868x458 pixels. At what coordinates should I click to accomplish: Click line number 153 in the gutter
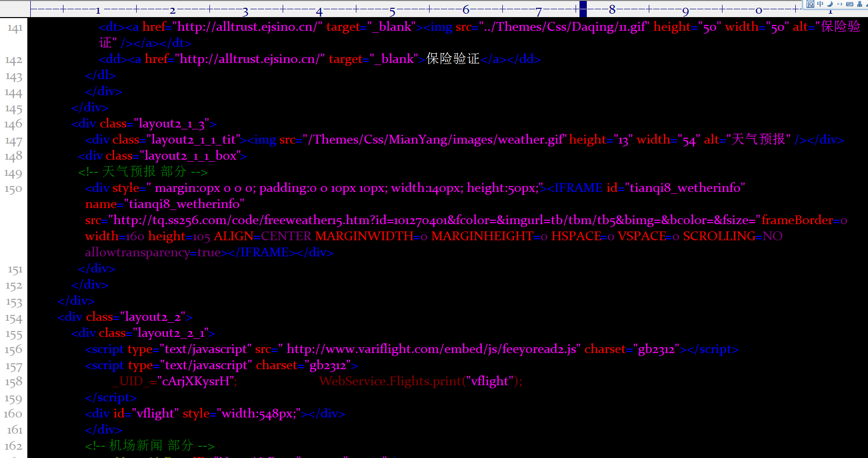click(14, 302)
